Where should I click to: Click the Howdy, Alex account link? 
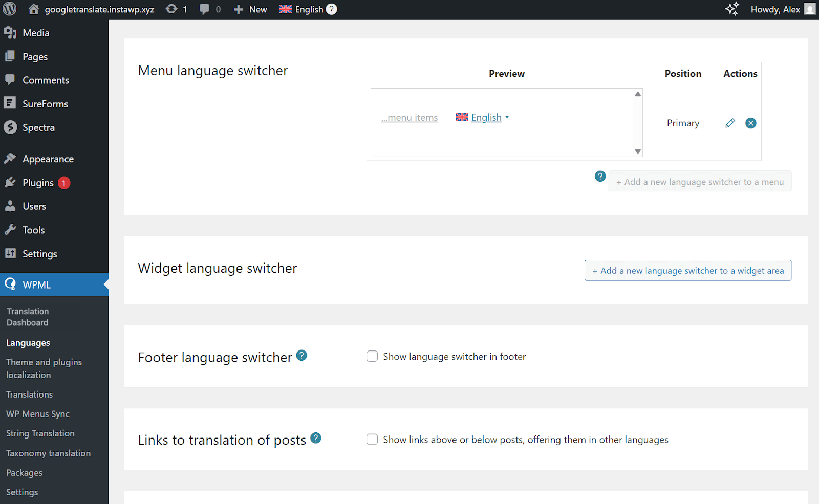(x=775, y=9)
